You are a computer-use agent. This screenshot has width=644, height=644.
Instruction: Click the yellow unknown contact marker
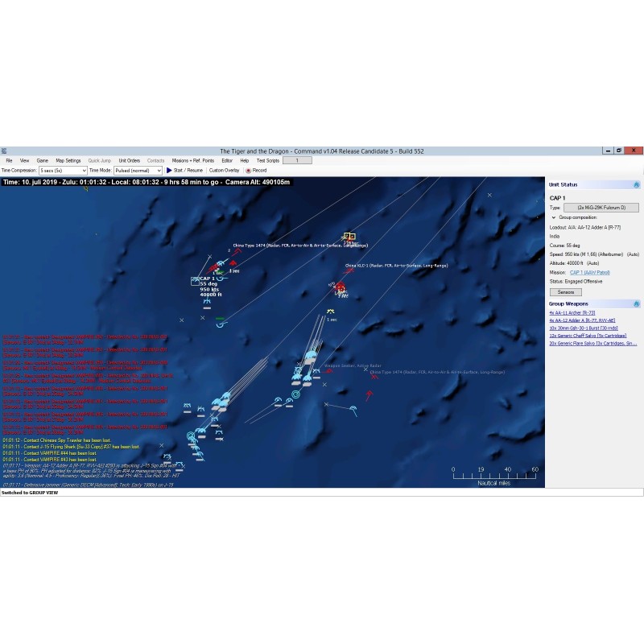click(x=331, y=312)
